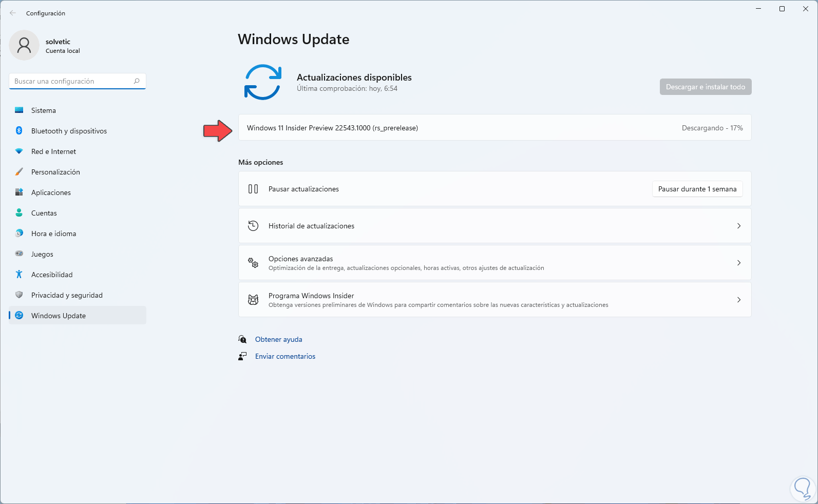Click the Red e Internet Wi-Fi icon

(19, 151)
